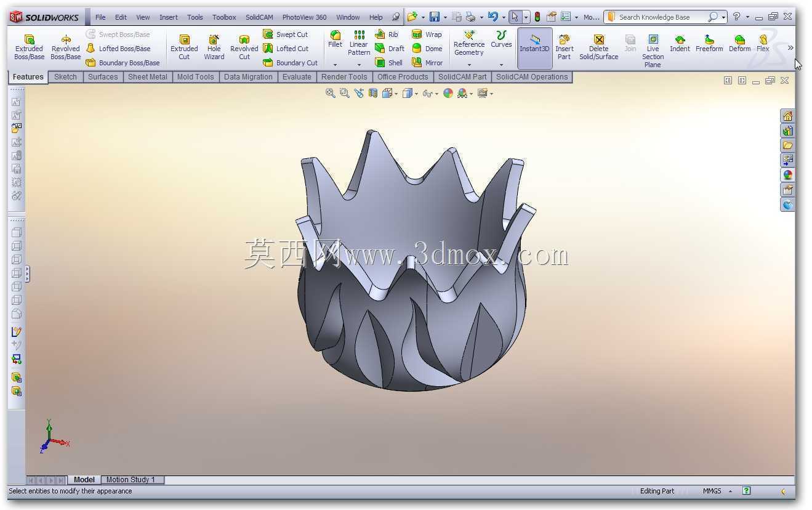The width and height of the screenshot is (812, 510).
Task: Open Appearances tab in the task pane
Action: (x=787, y=175)
